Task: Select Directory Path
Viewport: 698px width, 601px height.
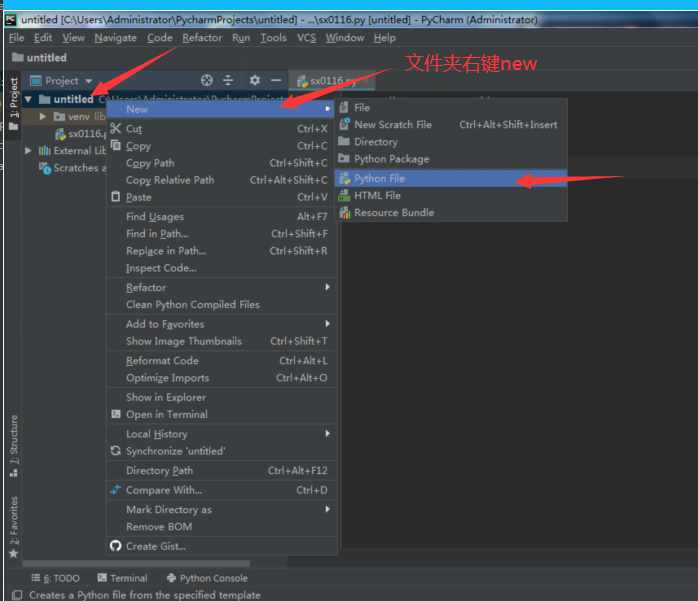Action: pyautogui.click(x=222, y=471)
